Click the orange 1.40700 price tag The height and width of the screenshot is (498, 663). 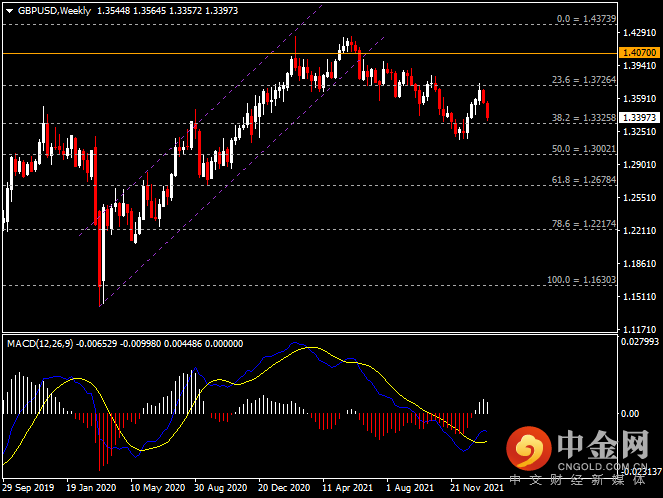[639, 52]
